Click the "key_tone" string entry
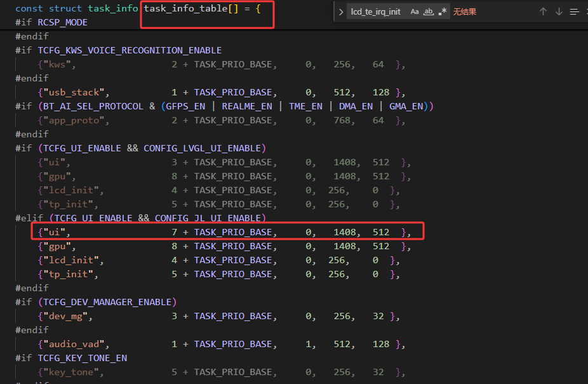 [71, 372]
